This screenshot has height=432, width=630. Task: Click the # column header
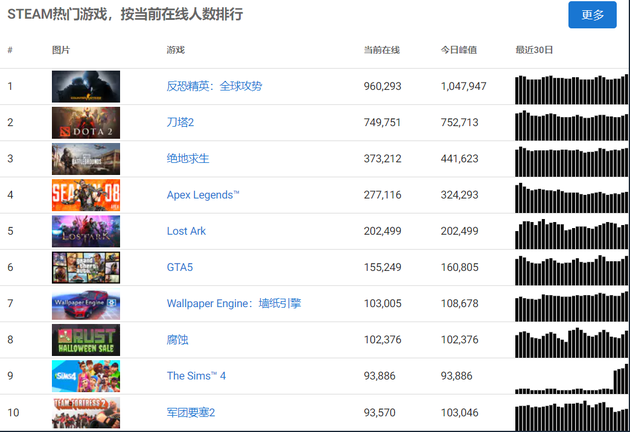point(10,50)
